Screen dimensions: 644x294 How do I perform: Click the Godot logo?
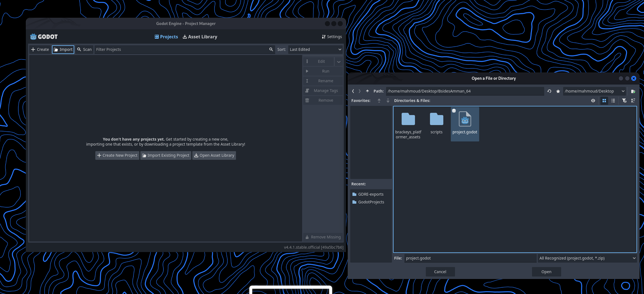point(44,37)
